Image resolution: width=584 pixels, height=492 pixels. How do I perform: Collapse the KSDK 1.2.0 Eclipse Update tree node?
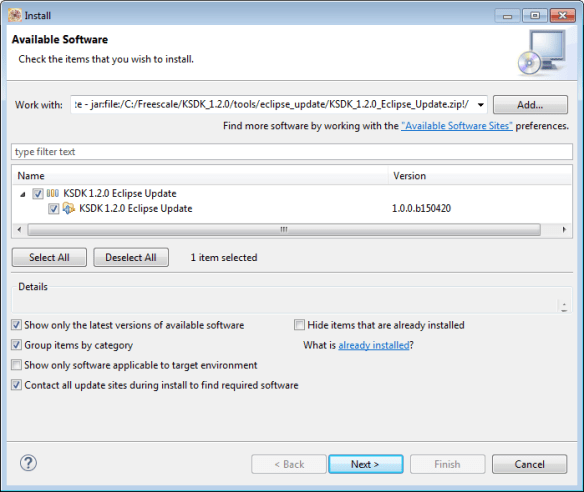click(23, 194)
